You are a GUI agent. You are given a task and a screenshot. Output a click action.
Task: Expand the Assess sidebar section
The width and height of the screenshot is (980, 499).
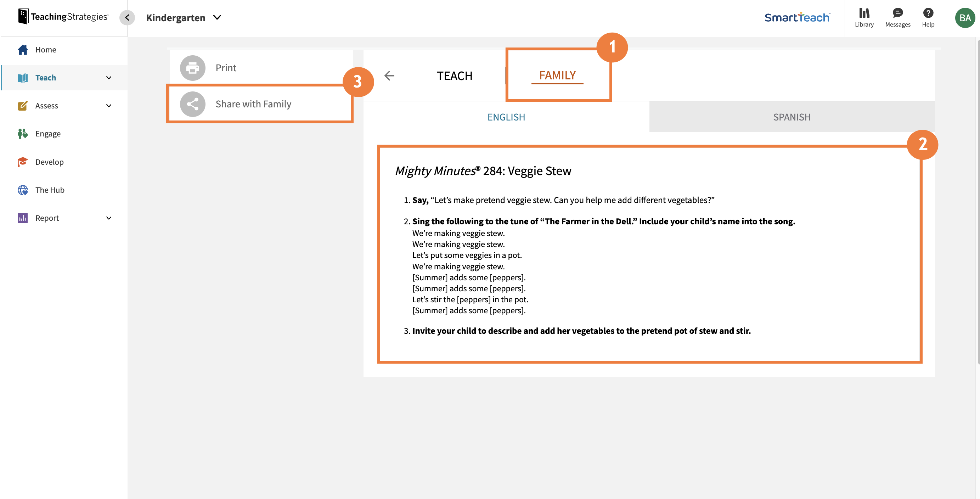[x=109, y=105]
